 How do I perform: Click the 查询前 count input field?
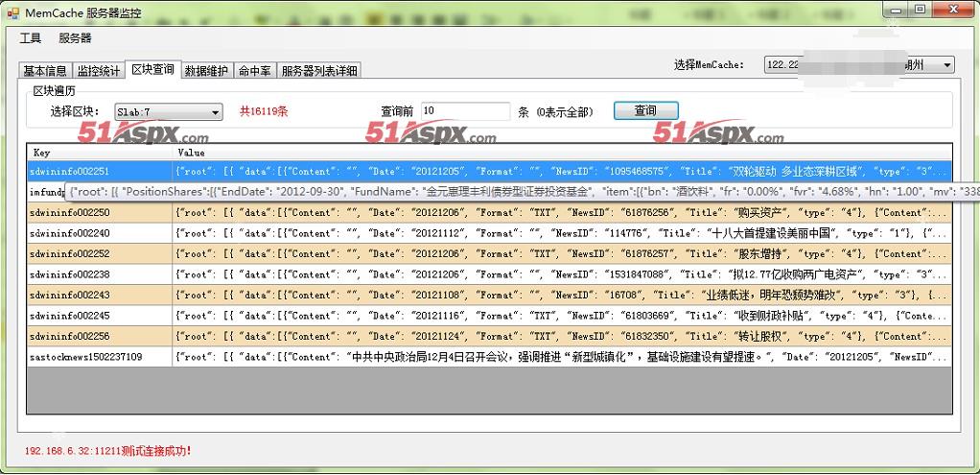(x=466, y=111)
